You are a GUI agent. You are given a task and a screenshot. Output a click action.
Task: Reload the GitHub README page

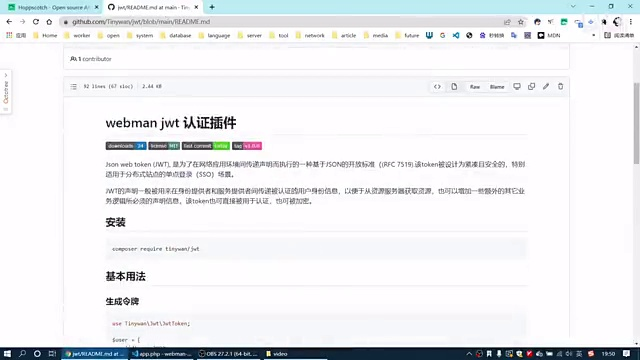[36, 22]
